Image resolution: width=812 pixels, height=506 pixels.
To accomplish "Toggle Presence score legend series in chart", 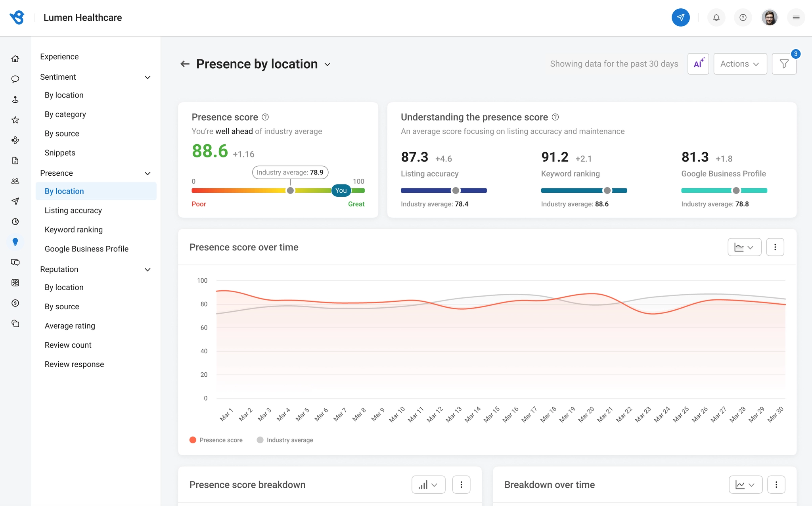I will (216, 440).
